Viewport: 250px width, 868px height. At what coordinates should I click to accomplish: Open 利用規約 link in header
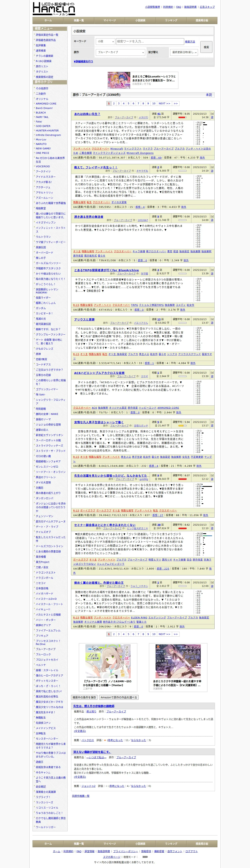pos(168,7)
